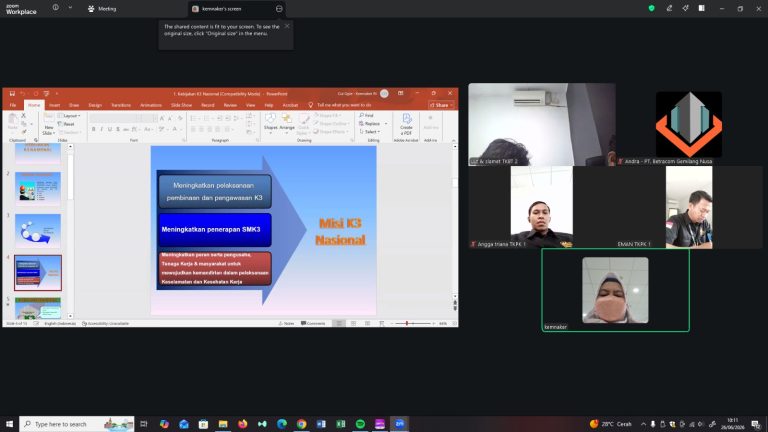This screenshot has width=768, height=432.
Task: Click the 'Meningkatkan penerapan SMK3' box on slide
Action: click(215, 229)
